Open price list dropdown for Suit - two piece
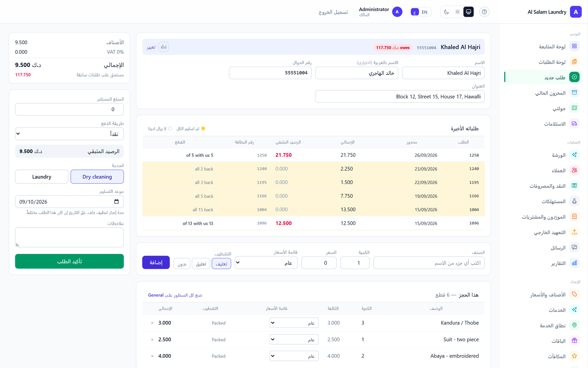Screen dimensions: 588x368 (x=294, y=339)
